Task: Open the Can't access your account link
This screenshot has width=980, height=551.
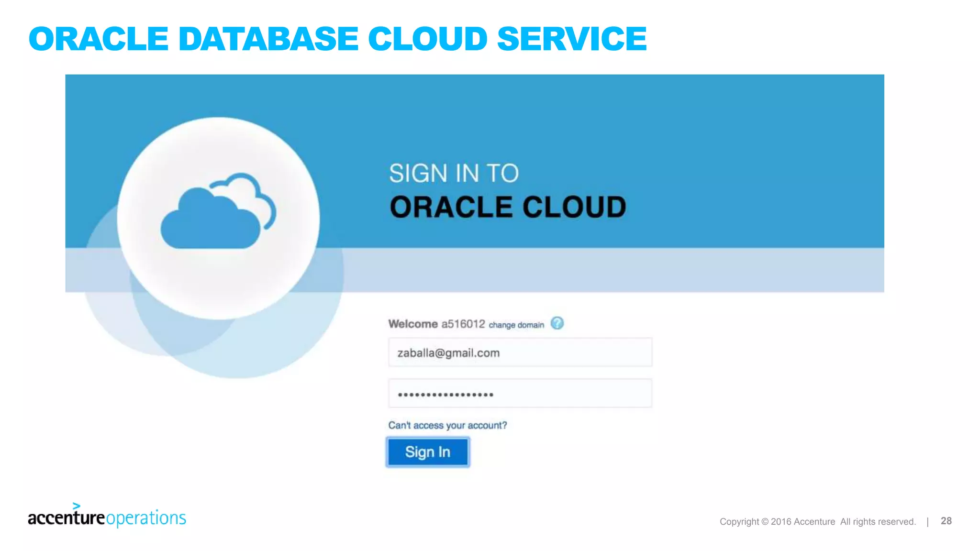Action: (x=447, y=425)
